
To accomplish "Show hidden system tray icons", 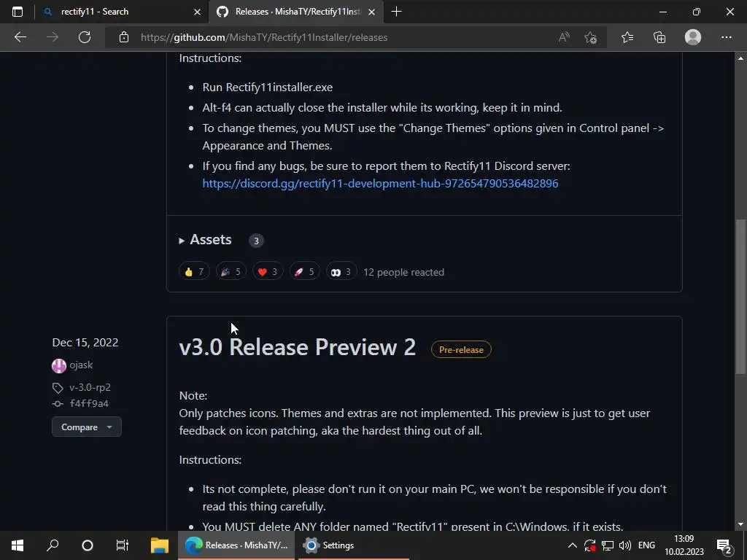I will click(x=573, y=545).
